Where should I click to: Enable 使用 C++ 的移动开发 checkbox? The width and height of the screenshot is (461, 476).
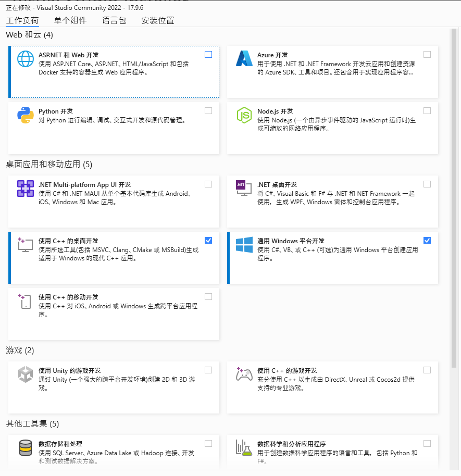click(208, 297)
